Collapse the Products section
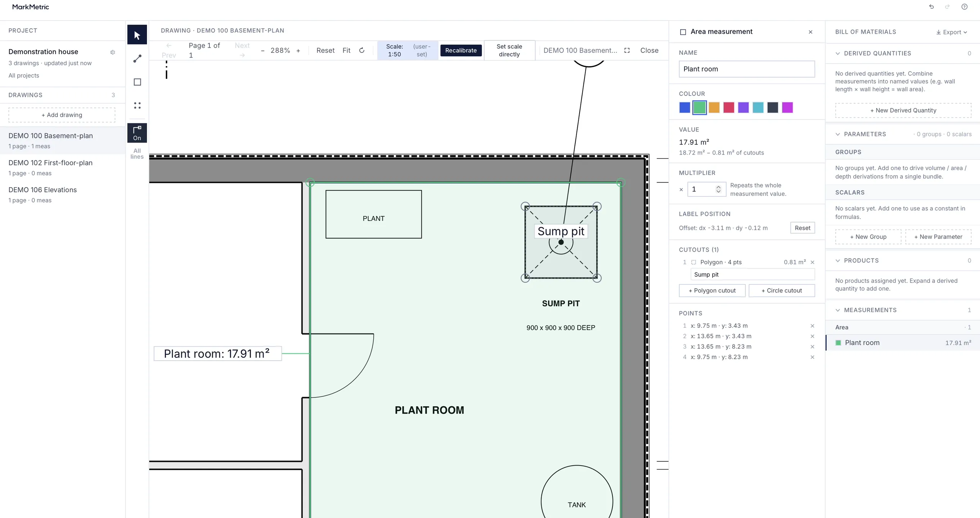The width and height of the screenshot is (980, 518). (x=838, y=261)
